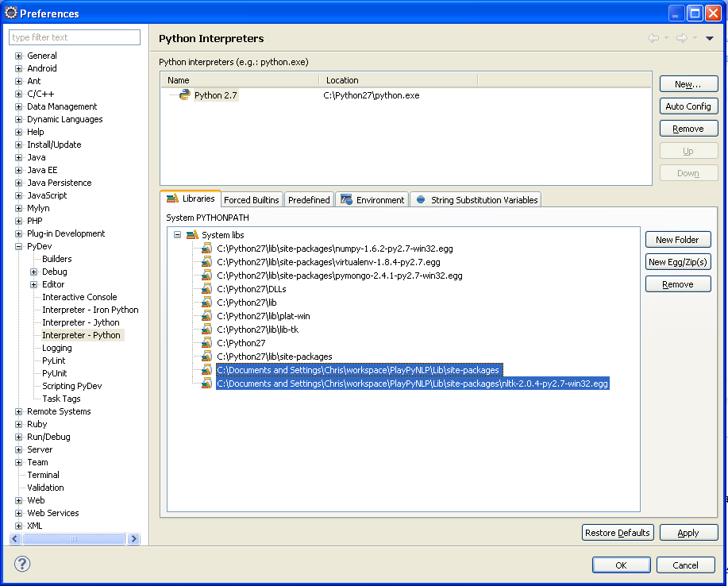Click Remove button next to PYTHONPATH list
Screen dimensions: 728x586
[678, 284]
